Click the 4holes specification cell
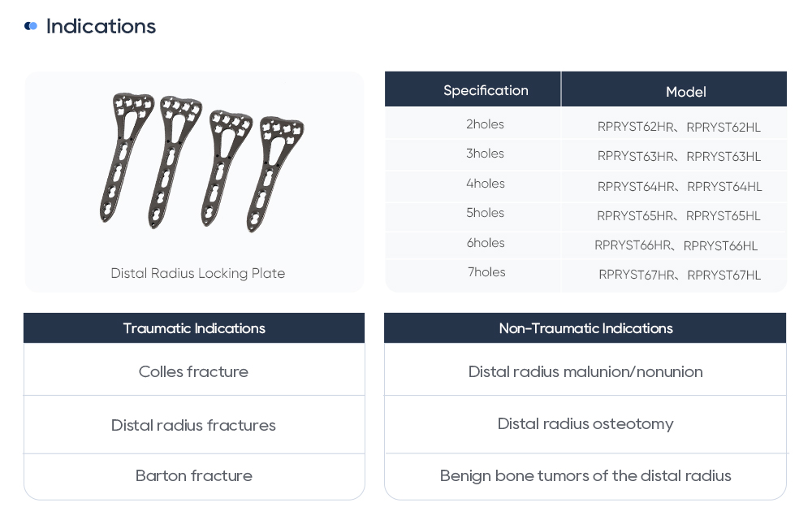 485,184
